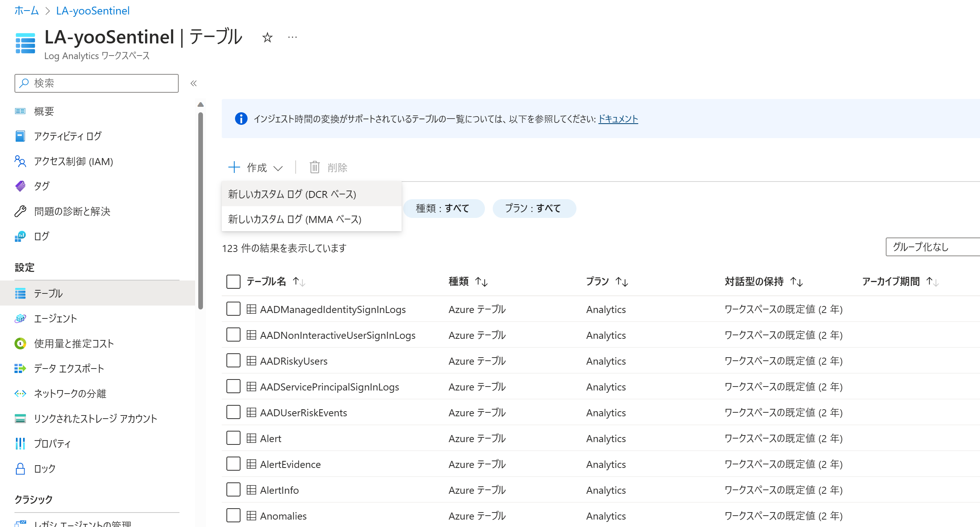980x527 pixels.
Task: Select the header checkbox to select all tables
Action: 233,281
